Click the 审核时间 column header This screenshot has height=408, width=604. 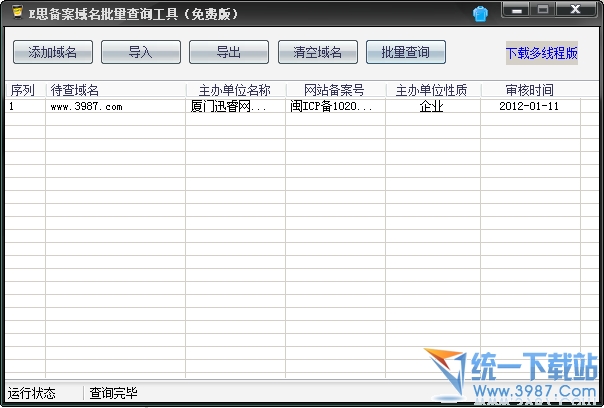(x=530, y=91)
